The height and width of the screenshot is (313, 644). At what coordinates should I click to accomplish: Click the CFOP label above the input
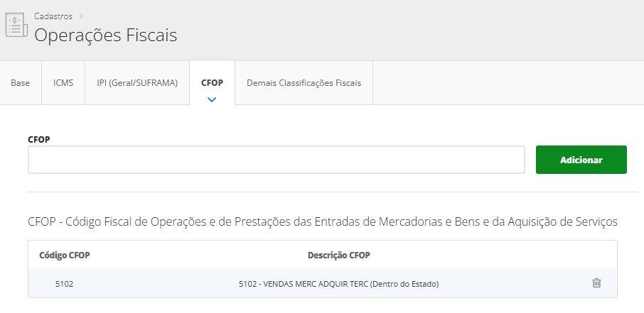pyautogui.click(x=38, y=139)
